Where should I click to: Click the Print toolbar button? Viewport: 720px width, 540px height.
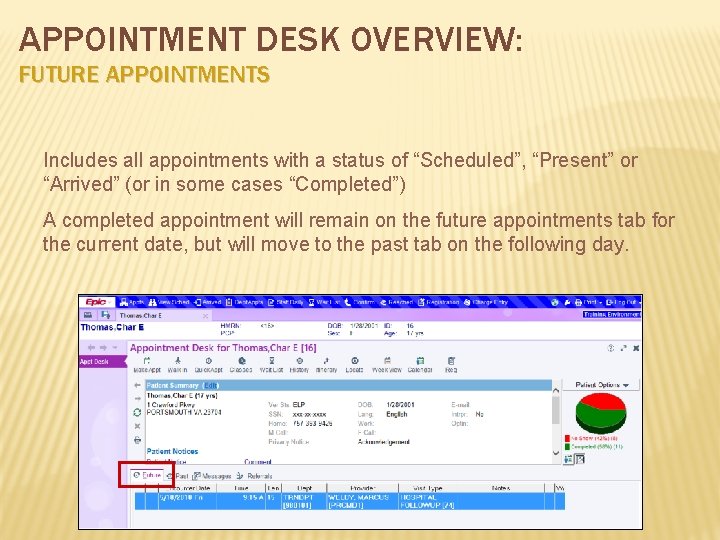pyautogui.click(x=585, y=303)
